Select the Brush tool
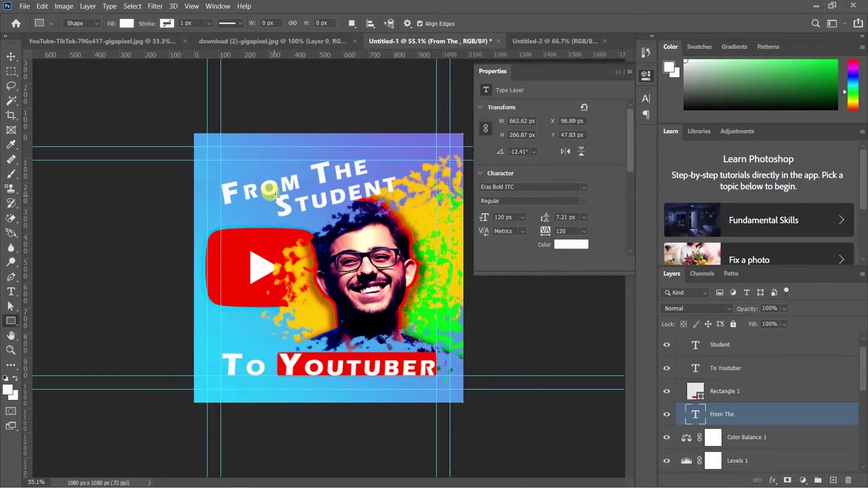 11,174
